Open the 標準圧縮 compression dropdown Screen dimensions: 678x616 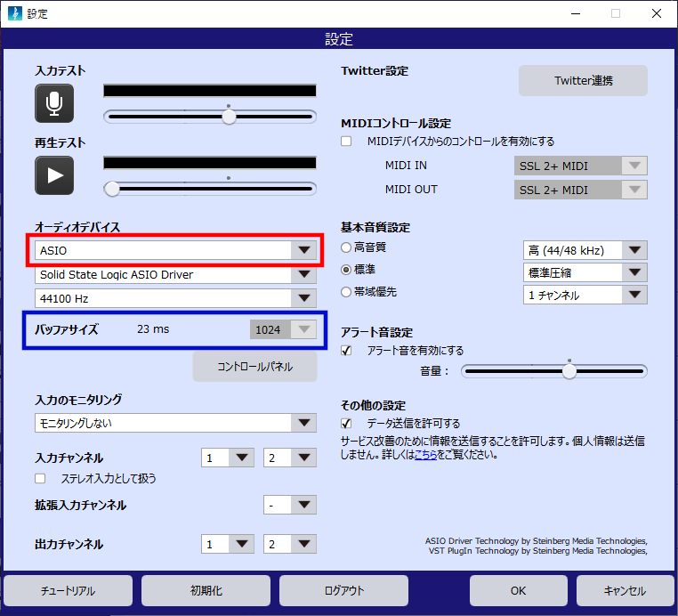(585, 272)
